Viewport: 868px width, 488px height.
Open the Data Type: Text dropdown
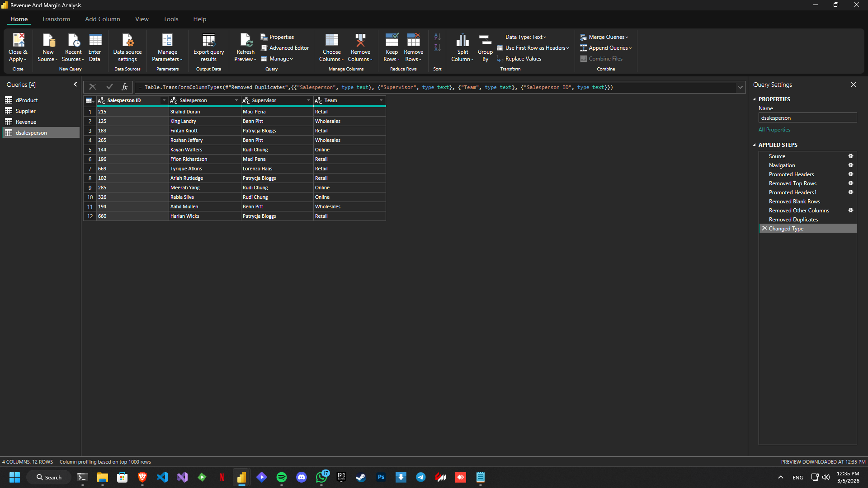point(525,37)
